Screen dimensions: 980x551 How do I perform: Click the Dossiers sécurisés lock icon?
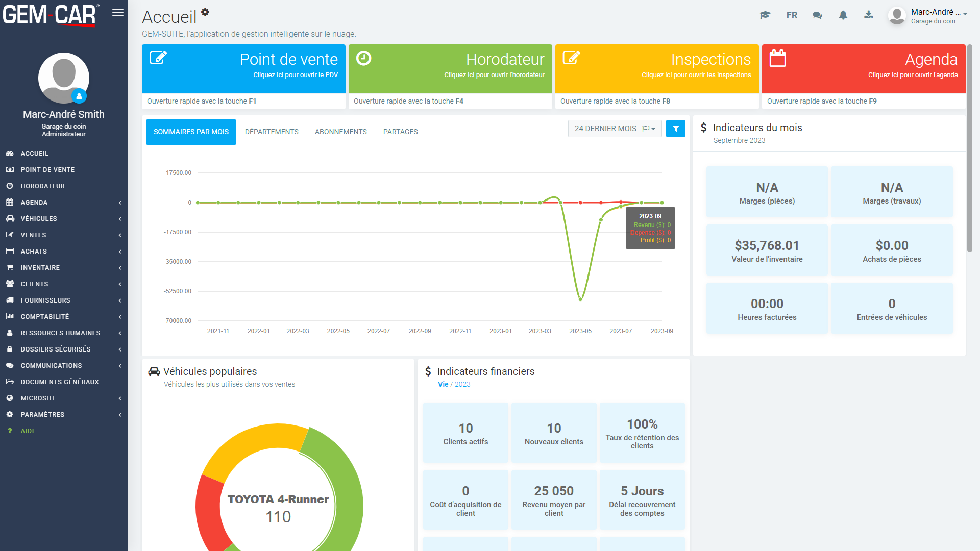[x=10, y=349]
